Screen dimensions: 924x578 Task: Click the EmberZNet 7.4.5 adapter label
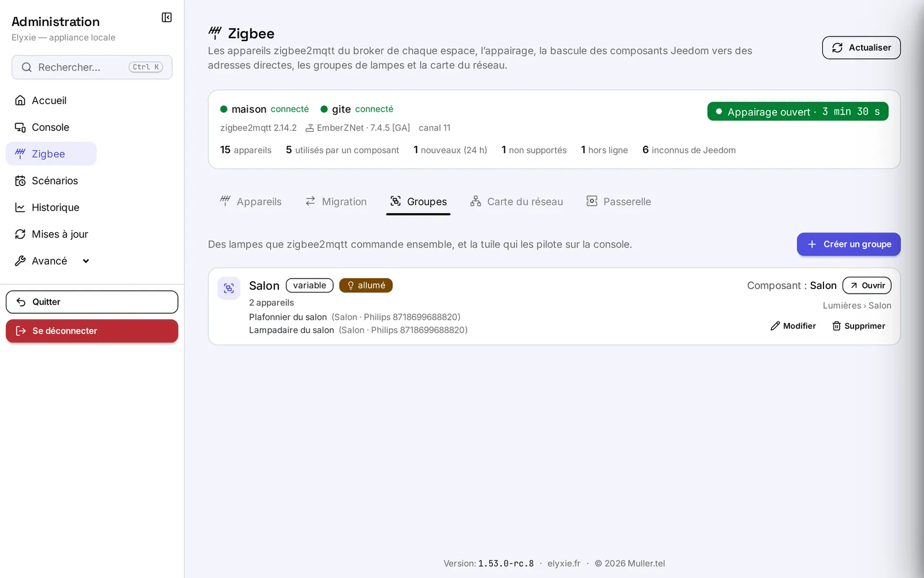tap(357, 128)
